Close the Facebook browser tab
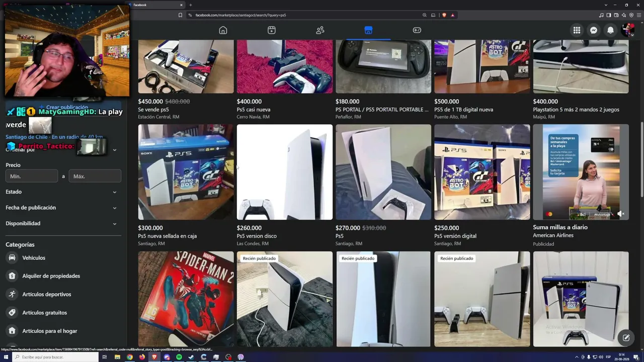The width and height of the screenshot is (644, 362). (x=181, y=5)
